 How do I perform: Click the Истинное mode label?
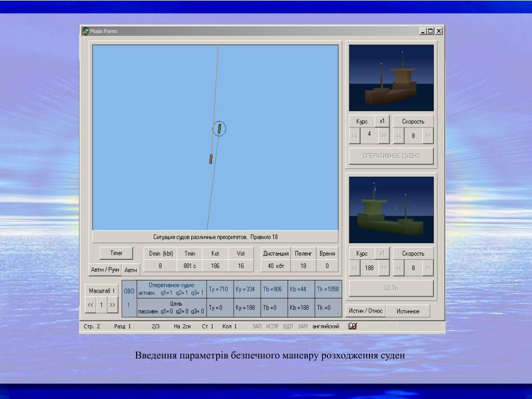pos(408,311)
